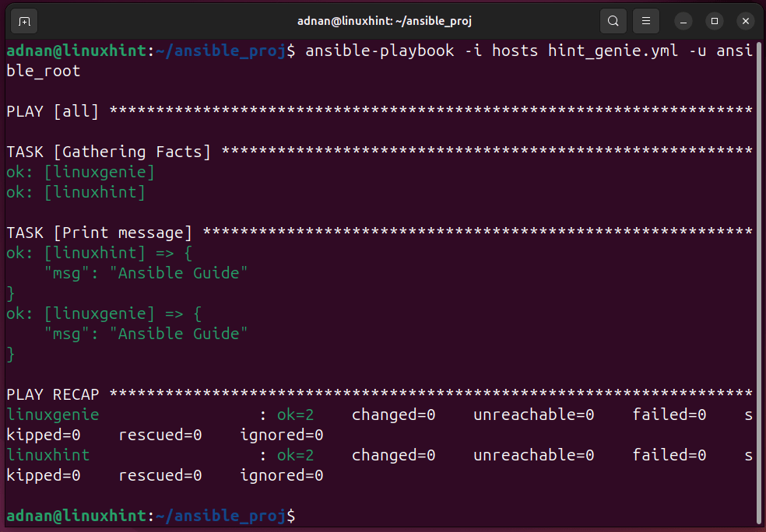This screenshot has width=766, height=532.
Task: Click the PLAY RECAP heading line
Action: [x=379, y=394]
